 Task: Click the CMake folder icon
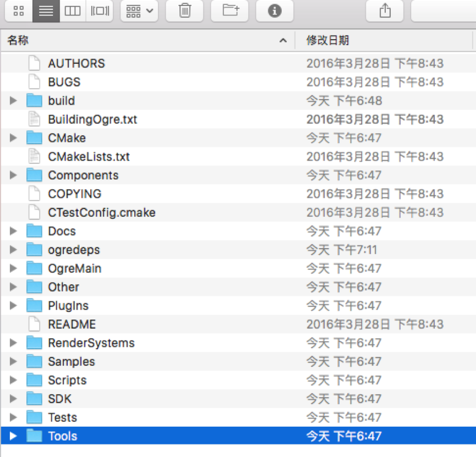(x=34, y=138)
